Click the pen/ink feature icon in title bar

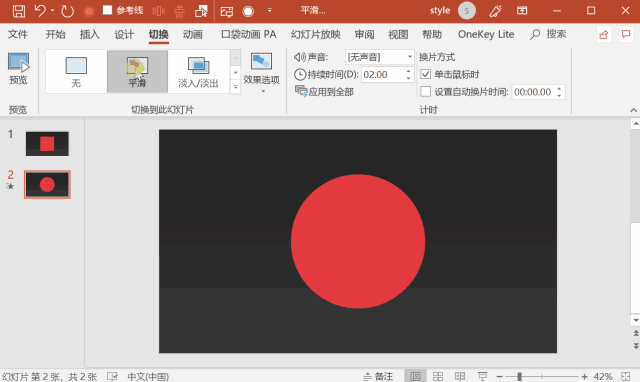pos(495,11)
